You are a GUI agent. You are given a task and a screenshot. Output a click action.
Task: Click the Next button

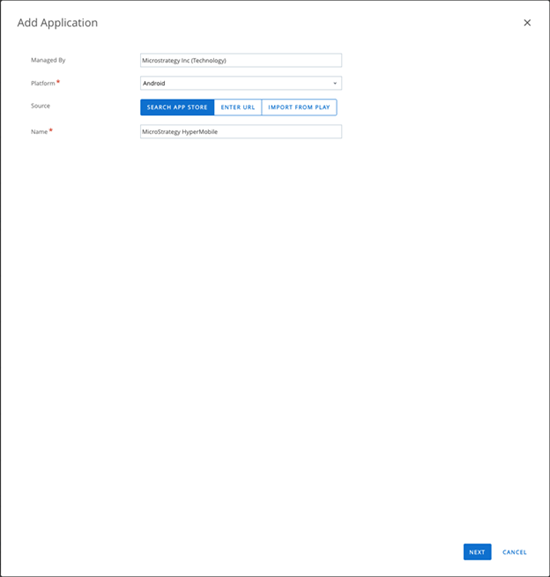[x=477, y=552]
